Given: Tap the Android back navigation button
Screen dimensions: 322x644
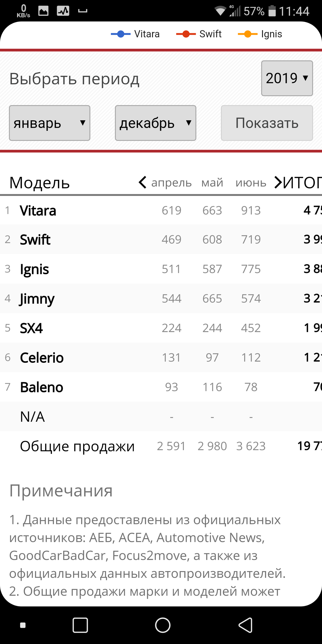Looking at the screenshot, I should tap(245, 625).
